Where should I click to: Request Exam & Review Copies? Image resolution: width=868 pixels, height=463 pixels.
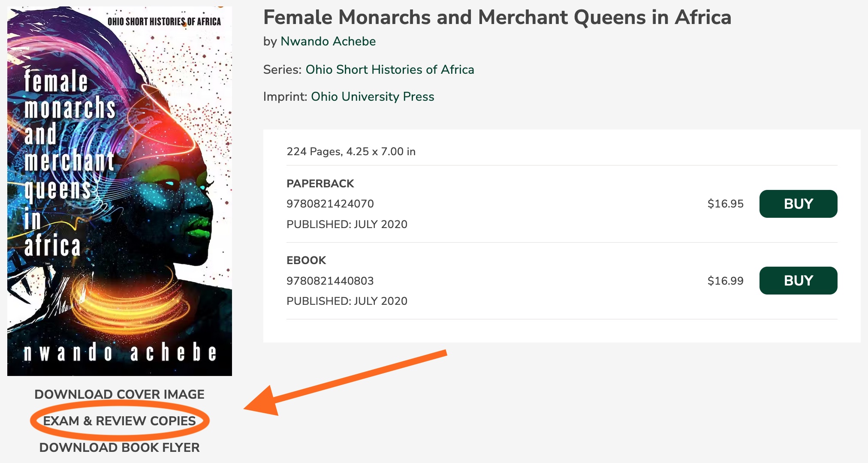tap(120, 421)
